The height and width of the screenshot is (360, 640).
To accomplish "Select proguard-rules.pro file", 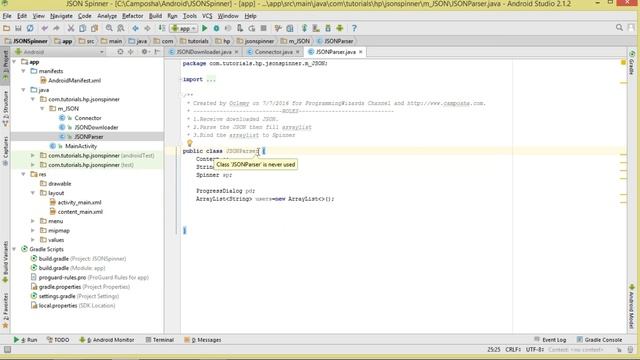I will point(62,278).
